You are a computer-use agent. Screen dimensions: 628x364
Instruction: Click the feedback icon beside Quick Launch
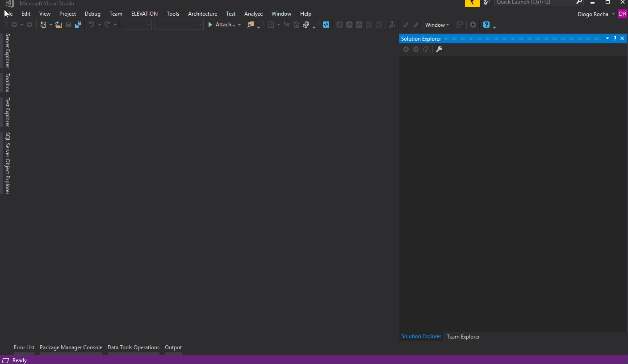tap(487, 2)
